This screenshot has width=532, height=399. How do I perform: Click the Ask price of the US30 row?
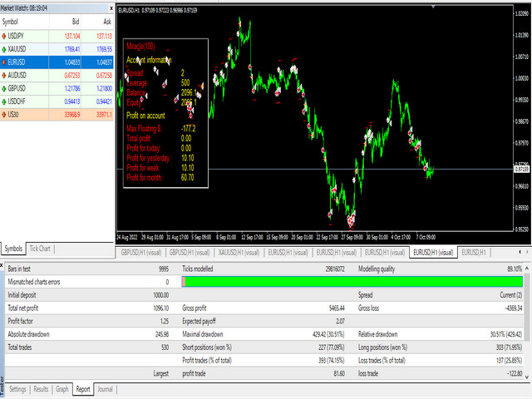coord(101,115)
